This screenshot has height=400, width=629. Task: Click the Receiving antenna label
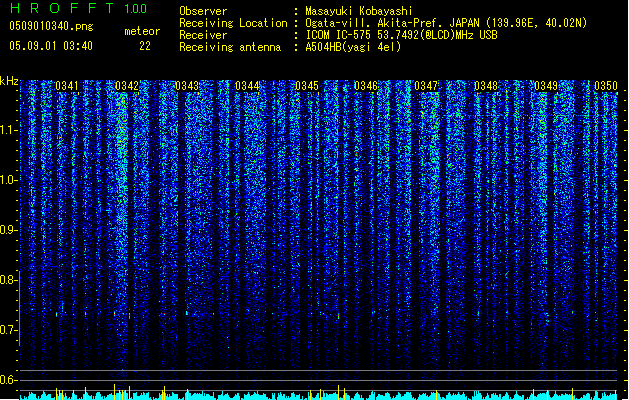click(230, 47)
